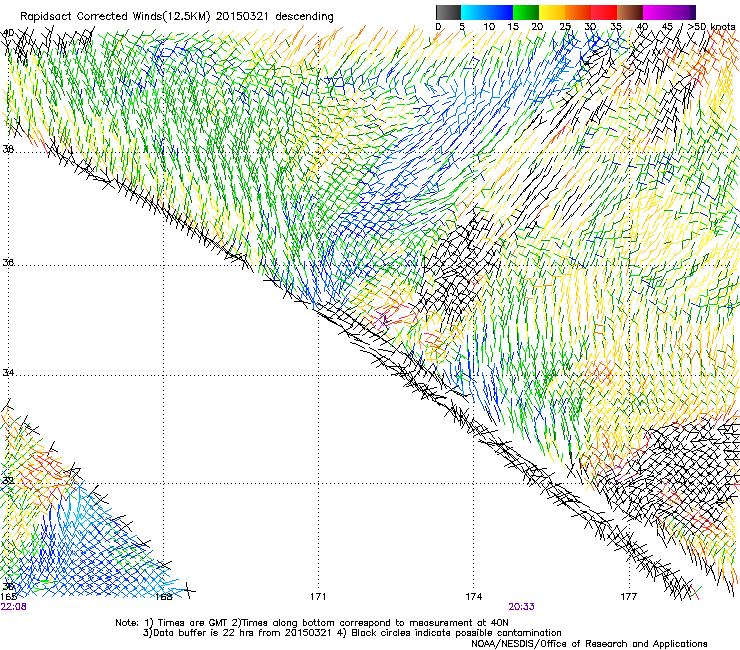The width and height of the screenshot is (740, 650).
Task: Click the '>50 knots' legend label
Action: pos(711,27)
